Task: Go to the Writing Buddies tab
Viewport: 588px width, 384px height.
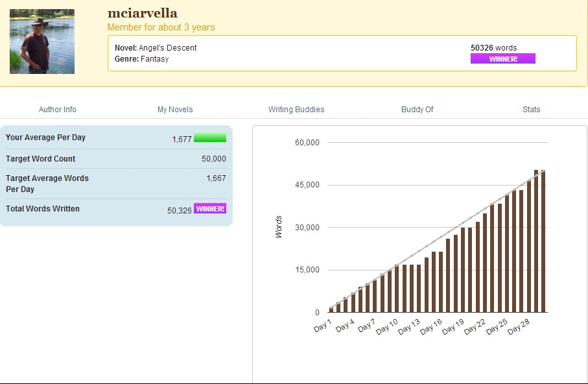Action: pyautogui.click(x=296, y=110)
